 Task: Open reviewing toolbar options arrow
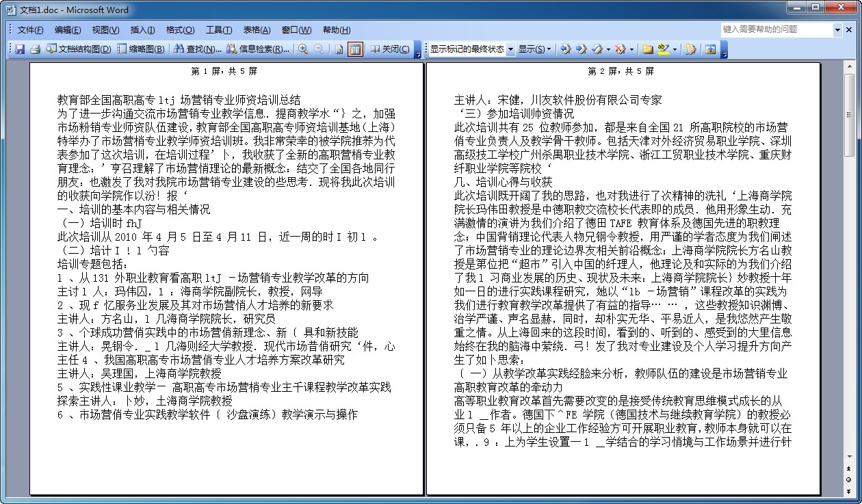(724, 51)
